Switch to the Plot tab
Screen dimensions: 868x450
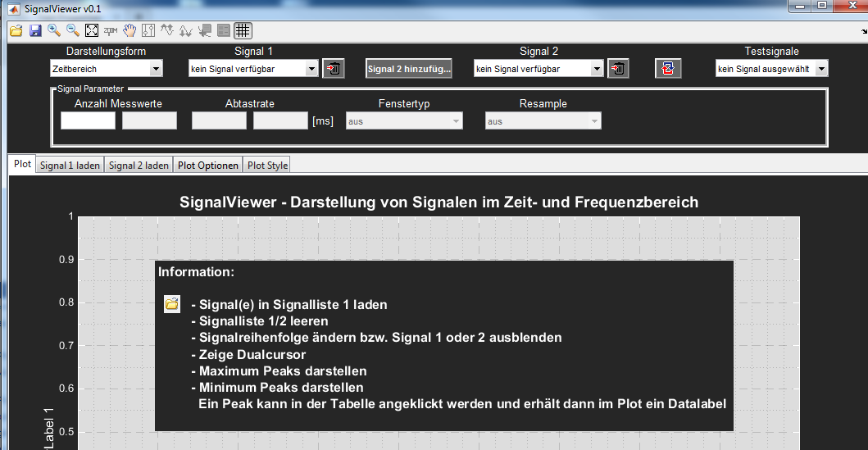point(23,164)
